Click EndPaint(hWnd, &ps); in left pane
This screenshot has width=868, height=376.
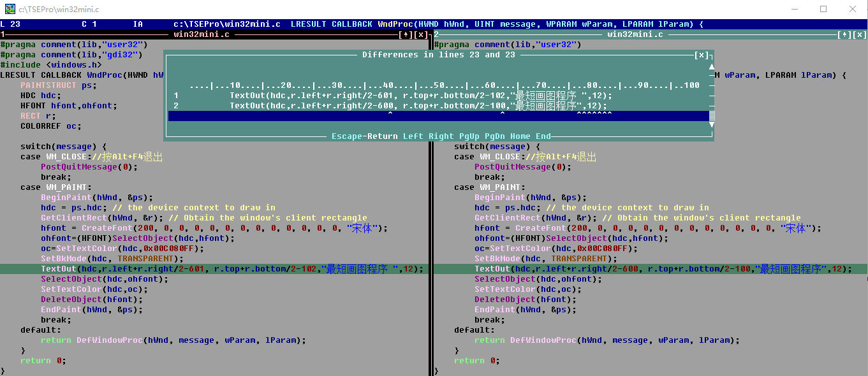(x=92, y=310)
